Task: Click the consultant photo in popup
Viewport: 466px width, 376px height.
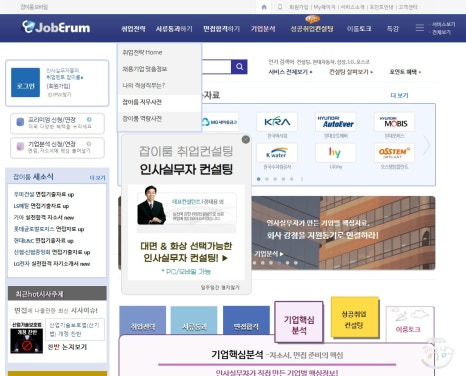Action: coord(151,205)
